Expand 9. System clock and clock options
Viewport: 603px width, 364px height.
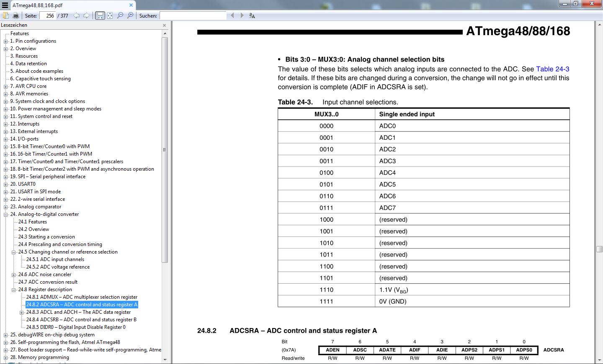tap(6, 101)
